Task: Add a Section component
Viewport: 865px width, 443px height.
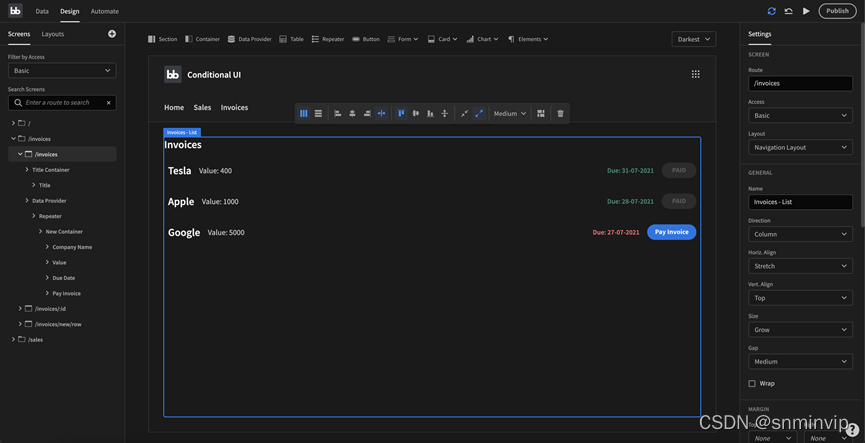Action: [x=163, y=39]
